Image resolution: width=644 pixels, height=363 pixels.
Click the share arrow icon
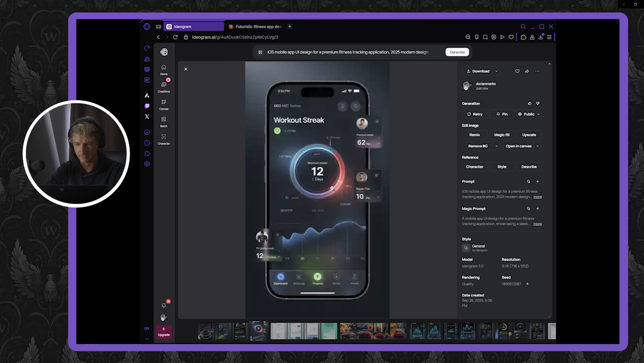(x=527, y=71)
